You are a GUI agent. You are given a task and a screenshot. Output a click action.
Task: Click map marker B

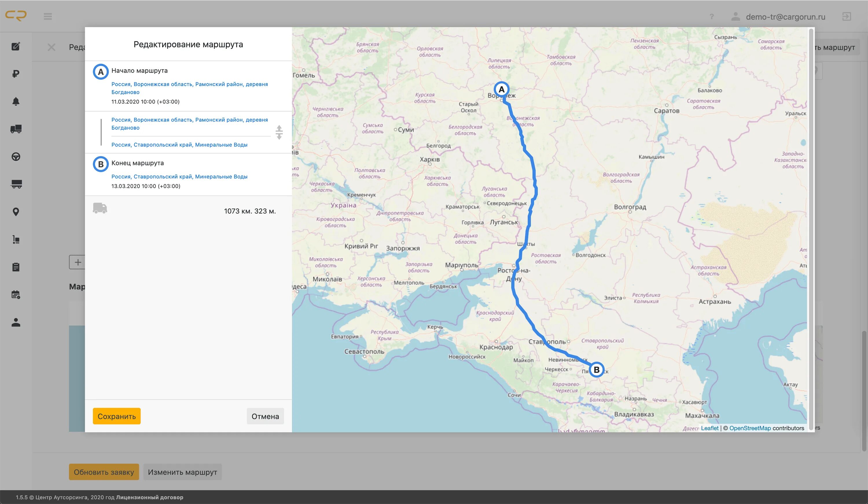click(596, 370)
